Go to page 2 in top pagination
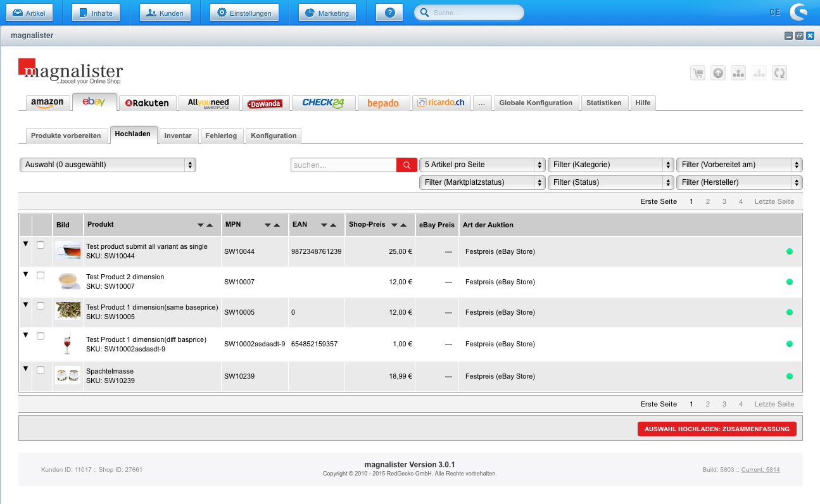820x504 pixels. pos(708,201)
